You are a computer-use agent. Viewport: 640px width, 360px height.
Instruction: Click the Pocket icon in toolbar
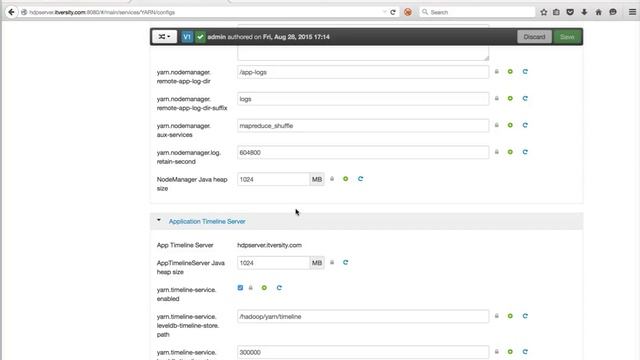click(x=570, y=12)
